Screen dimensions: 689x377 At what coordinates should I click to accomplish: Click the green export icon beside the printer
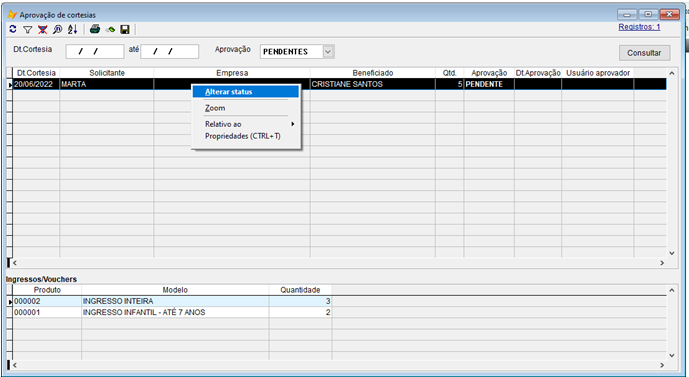110,30
